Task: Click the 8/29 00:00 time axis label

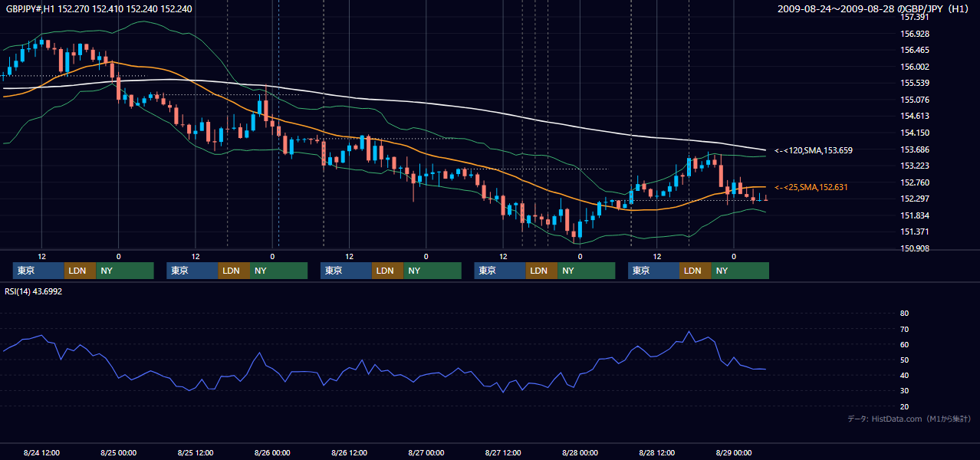Action: point(734,453)
